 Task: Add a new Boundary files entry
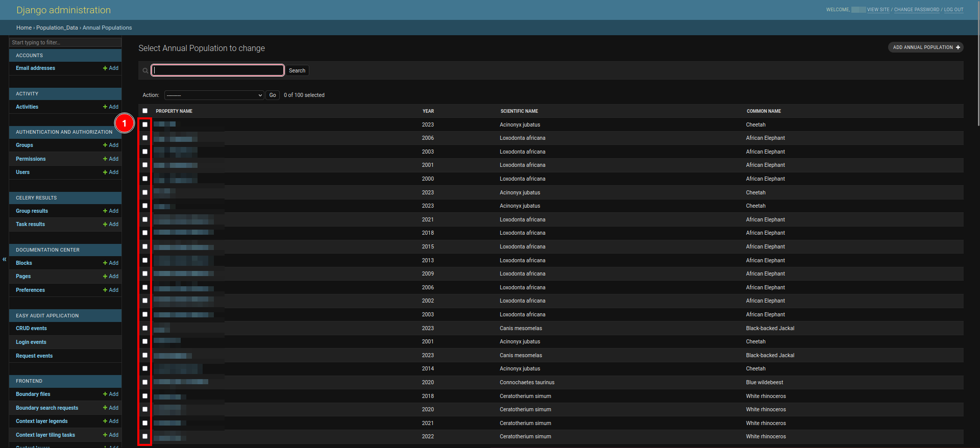[x=111, y=394]
